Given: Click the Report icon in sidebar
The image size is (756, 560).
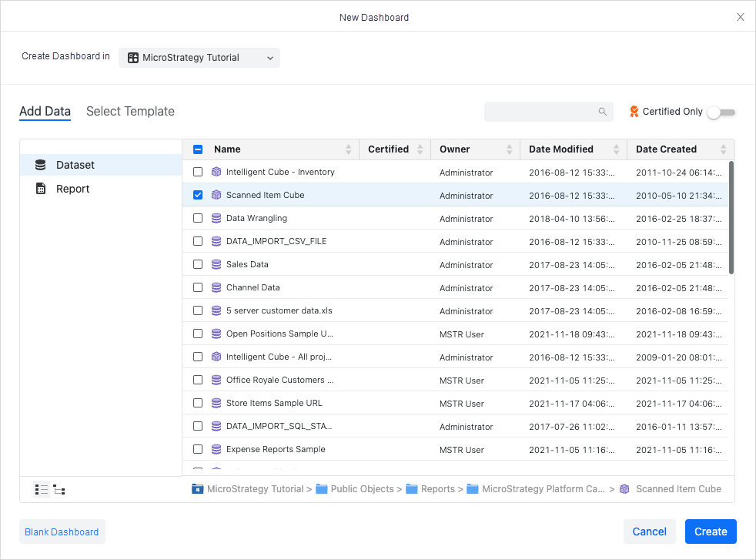Looking at the screenshot, I should click(41, 189).
